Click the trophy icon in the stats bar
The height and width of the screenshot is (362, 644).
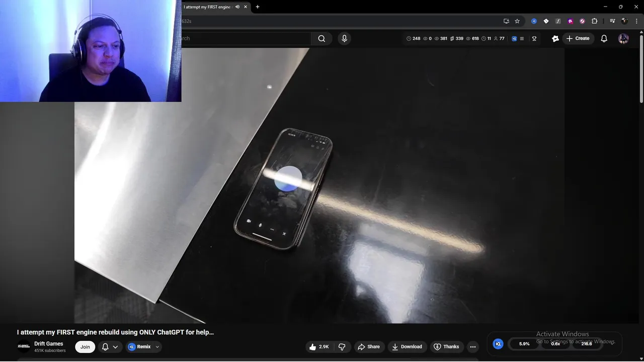[534, 39]
